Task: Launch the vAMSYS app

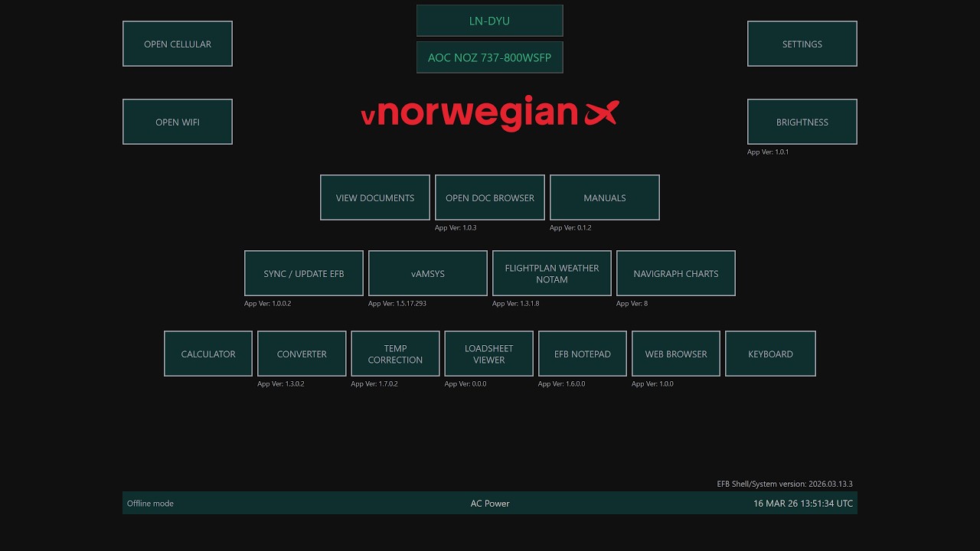Action: (428, 273)
